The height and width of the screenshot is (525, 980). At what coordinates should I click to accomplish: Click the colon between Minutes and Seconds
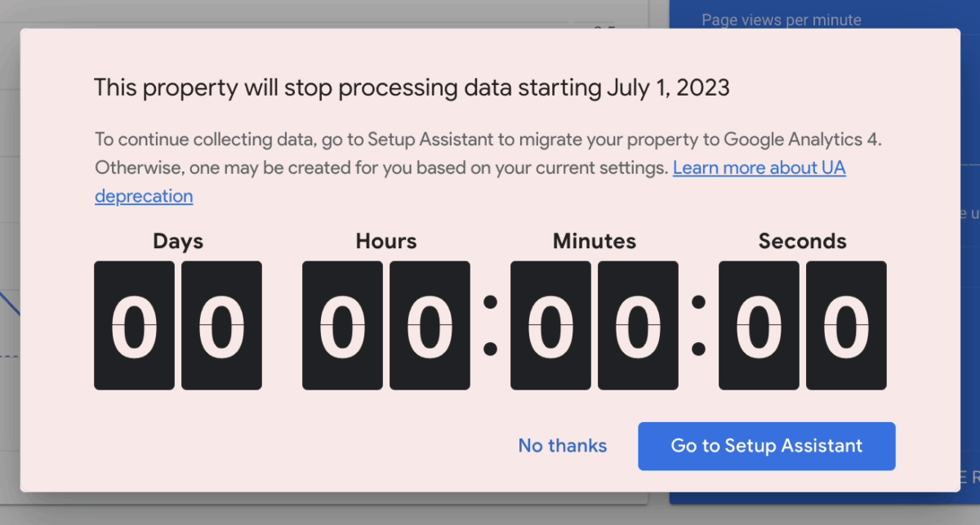698,325
